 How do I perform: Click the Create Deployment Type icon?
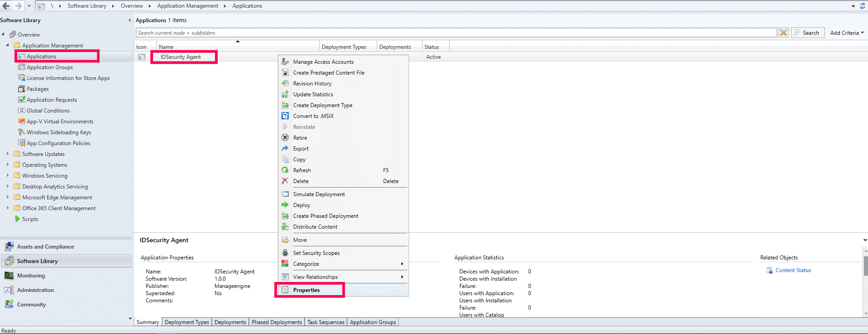tap(285, 105)
